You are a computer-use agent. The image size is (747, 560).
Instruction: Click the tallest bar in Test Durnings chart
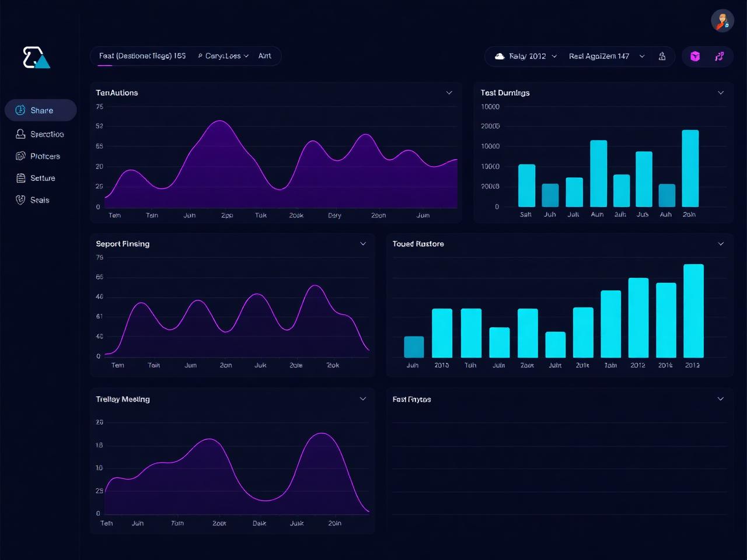click(x=690, y=168)
